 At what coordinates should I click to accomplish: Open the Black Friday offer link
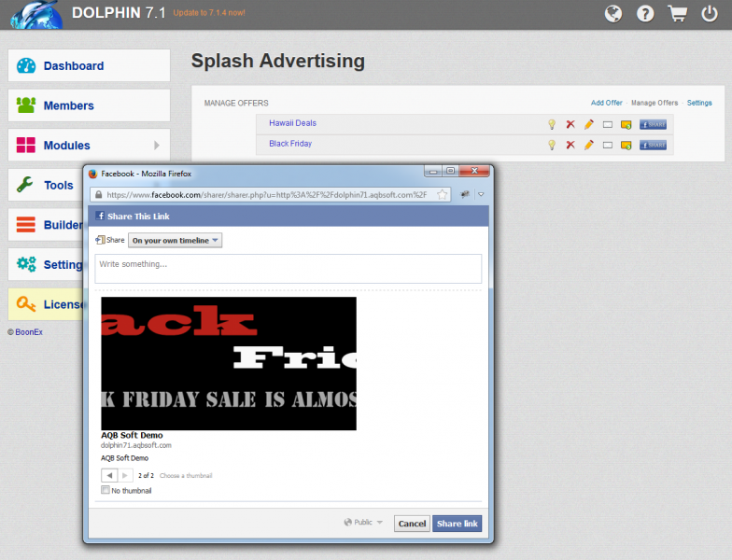point(290,144)
